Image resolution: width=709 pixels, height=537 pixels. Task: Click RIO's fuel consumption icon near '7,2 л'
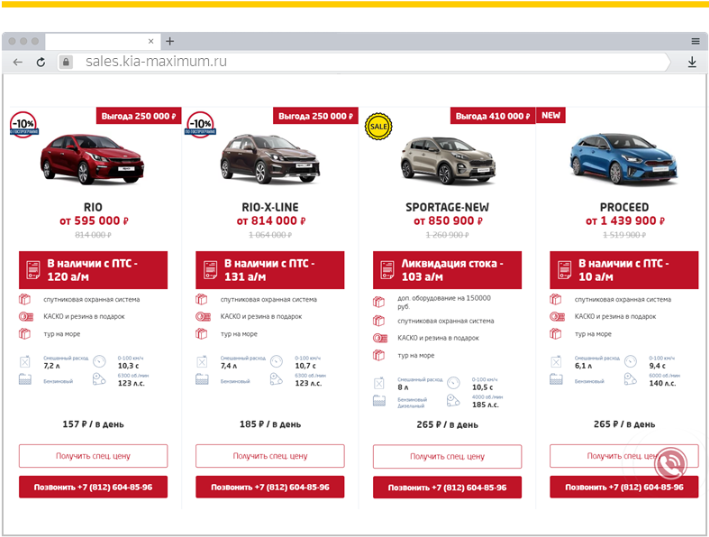click(x=25, y=362)
